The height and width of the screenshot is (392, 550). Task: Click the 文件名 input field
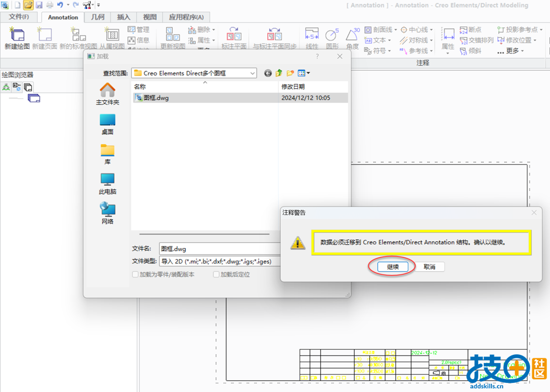pos(220,249)
